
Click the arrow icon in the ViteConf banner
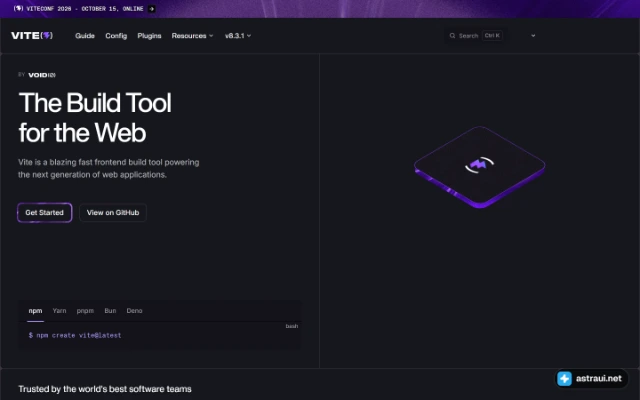[x=151, y=9]
